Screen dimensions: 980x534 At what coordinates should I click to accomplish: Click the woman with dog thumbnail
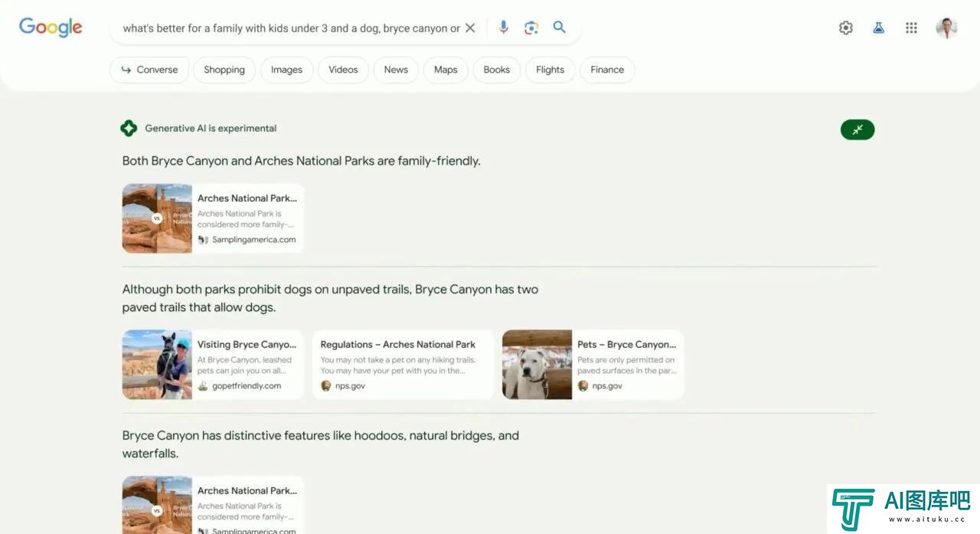(157, 365)
